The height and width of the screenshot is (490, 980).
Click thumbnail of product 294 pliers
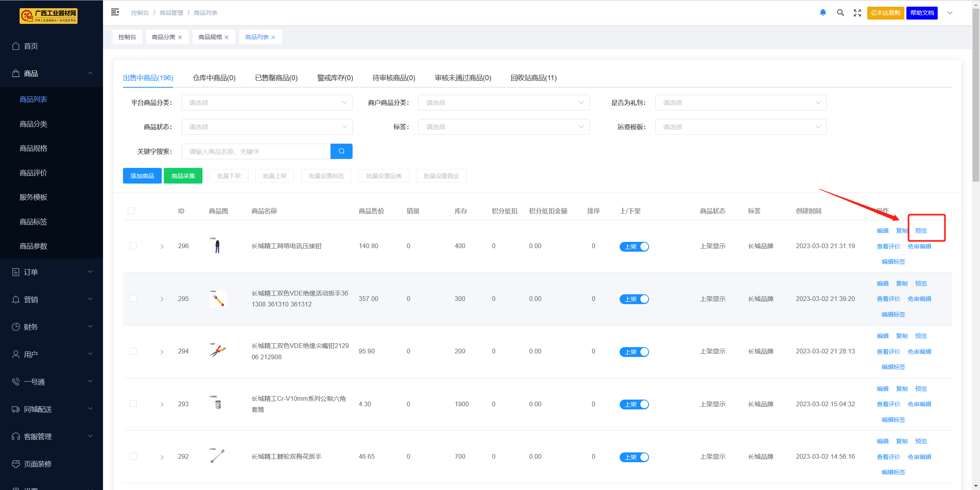[x=217, y=351]
